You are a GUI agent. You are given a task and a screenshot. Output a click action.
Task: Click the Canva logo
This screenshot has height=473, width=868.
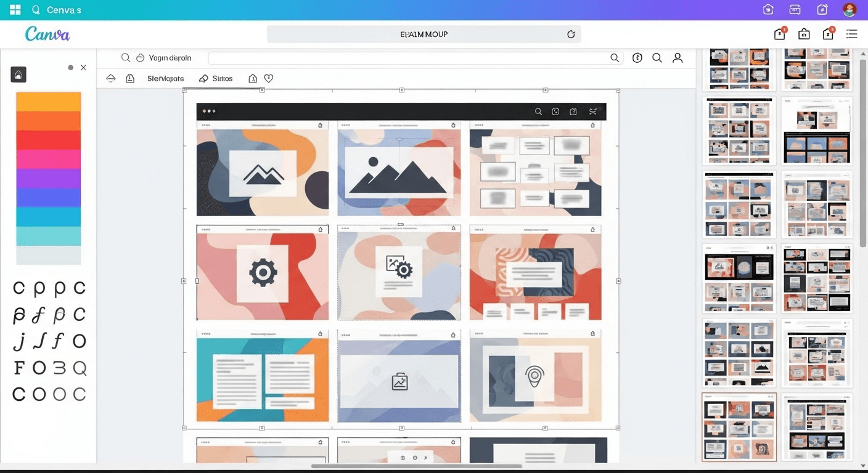[47, 34]
